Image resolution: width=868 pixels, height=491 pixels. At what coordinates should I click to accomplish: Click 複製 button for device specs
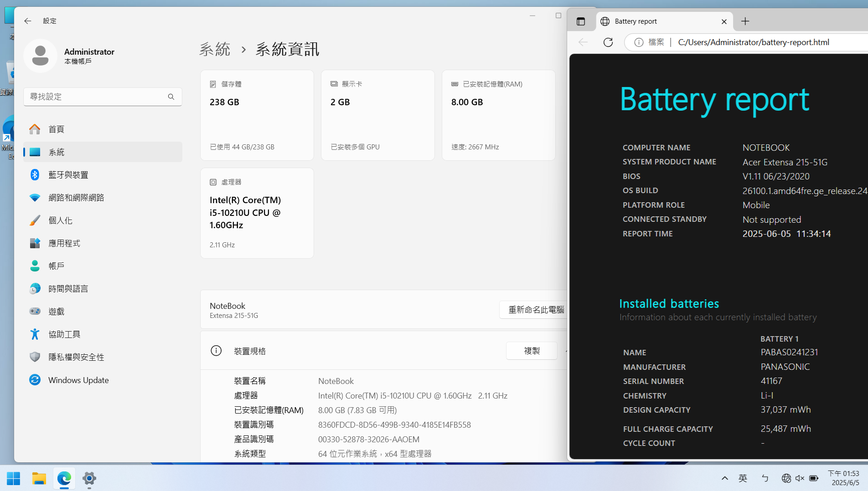coord(532,351)
